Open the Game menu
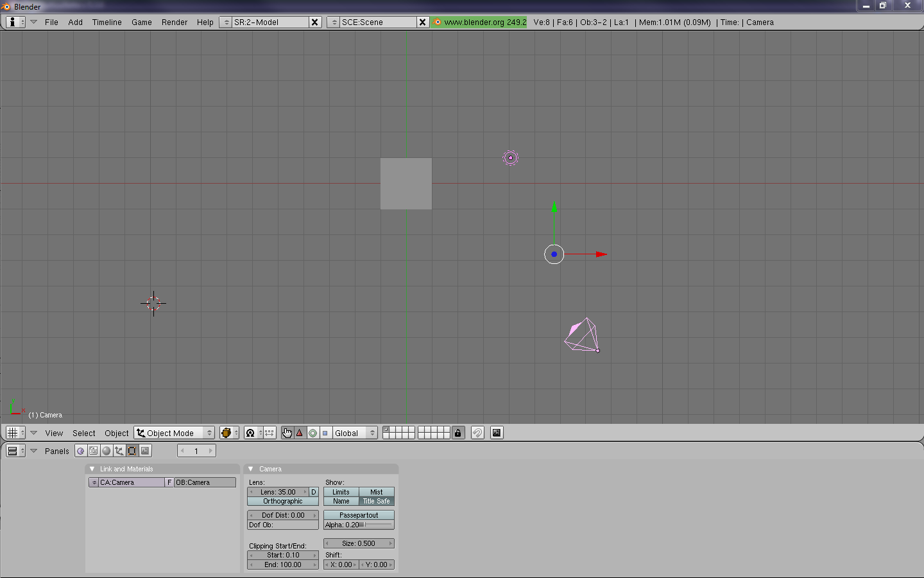Screen dimensions: 924x578 (x=142, y=22)
